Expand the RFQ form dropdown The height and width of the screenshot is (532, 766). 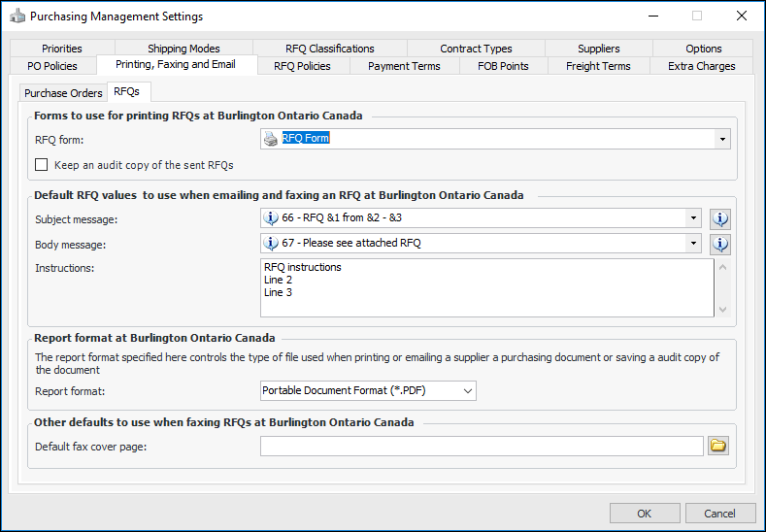pyautogui.click(x=722, y=139)
